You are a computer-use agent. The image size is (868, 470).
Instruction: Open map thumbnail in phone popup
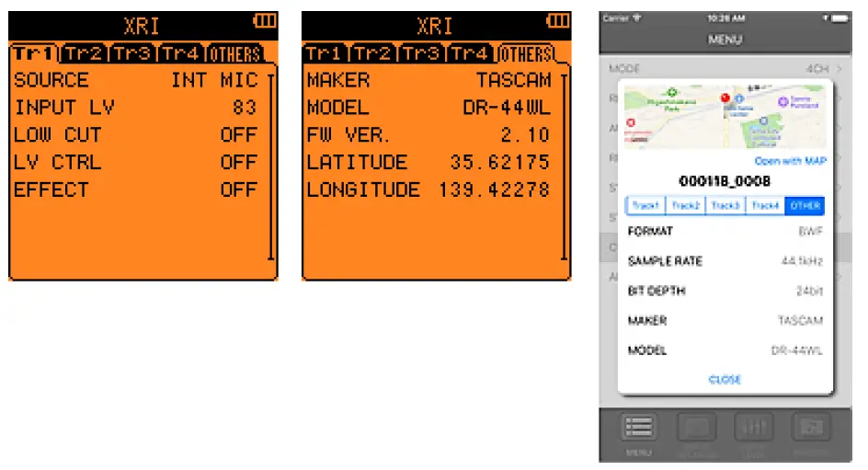click(725, 116)
